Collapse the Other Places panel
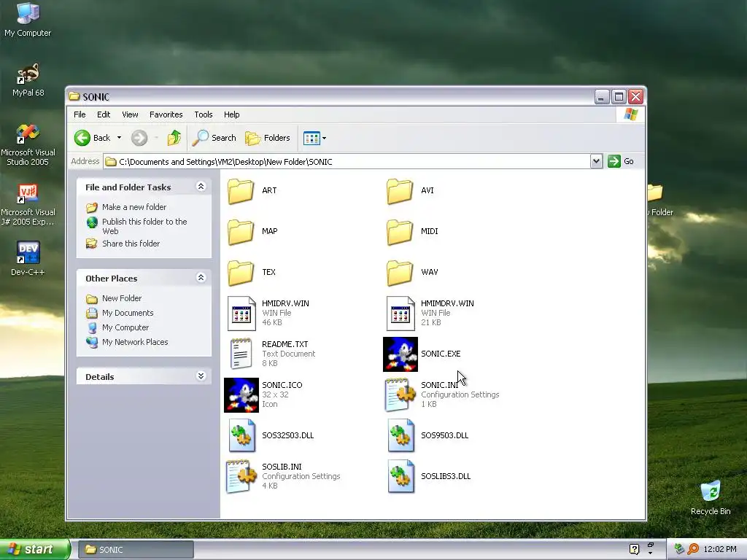The height and width of the screenshot is (560, 747). tap(201, 278)
